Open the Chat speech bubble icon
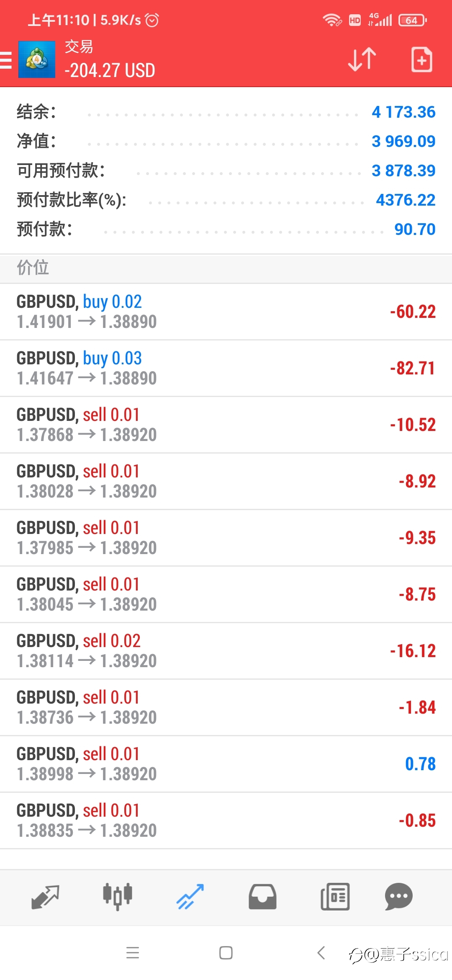Screen dimensions: 452x980 398,897
